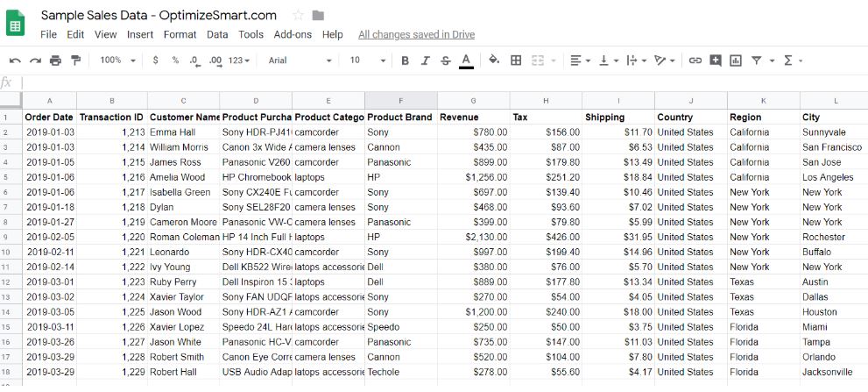Select column A header

[49, 101]
